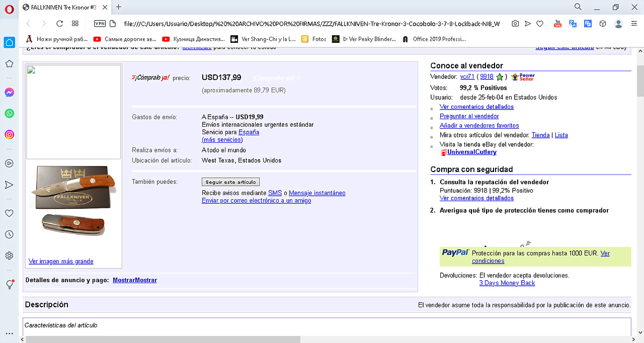Open the seller's Tienda link
The image size is (644, 343).
tap(541, 135)
